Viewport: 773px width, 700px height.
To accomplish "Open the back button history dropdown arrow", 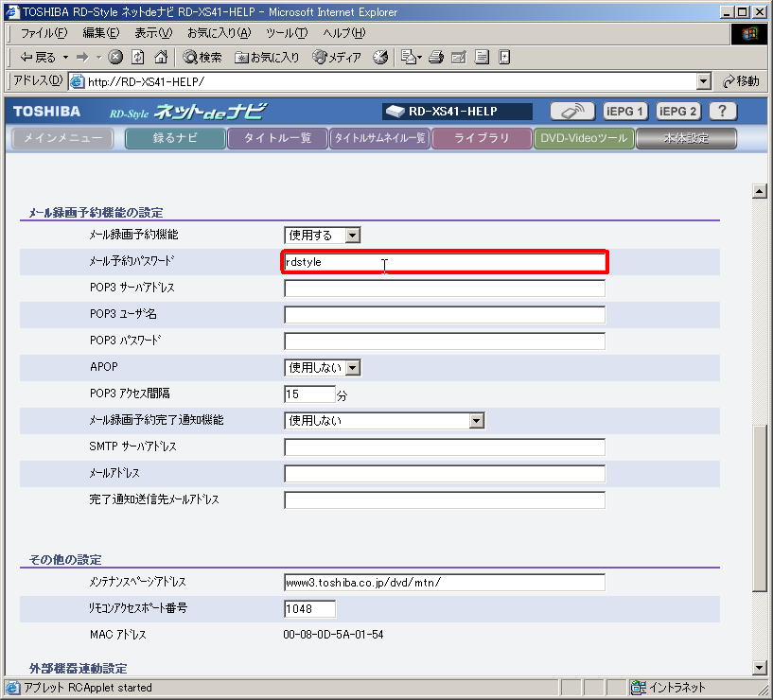I will click(65, 58).
